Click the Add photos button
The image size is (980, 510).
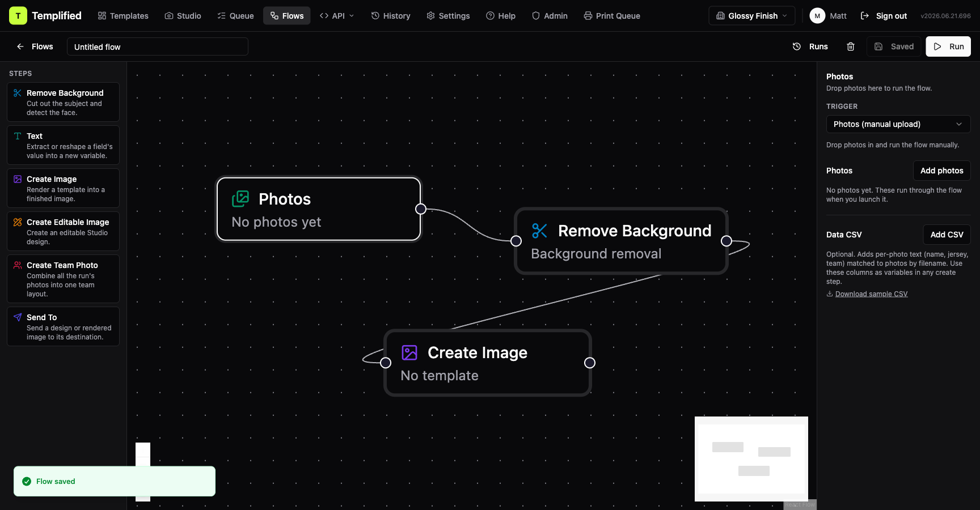[x=942, y=171]
